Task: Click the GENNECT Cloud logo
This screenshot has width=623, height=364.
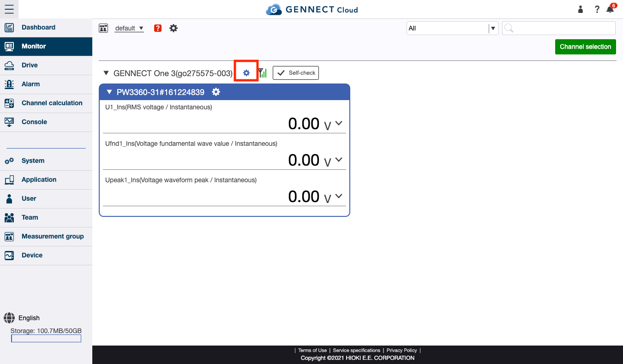Action: point(311,9)
